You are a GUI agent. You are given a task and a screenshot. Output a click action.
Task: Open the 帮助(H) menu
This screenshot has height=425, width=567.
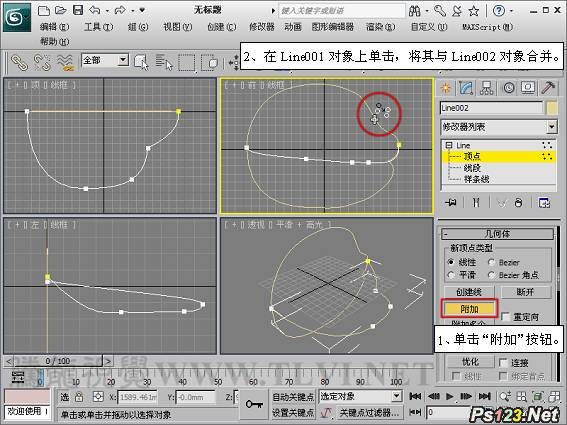[x=54, y=41]
